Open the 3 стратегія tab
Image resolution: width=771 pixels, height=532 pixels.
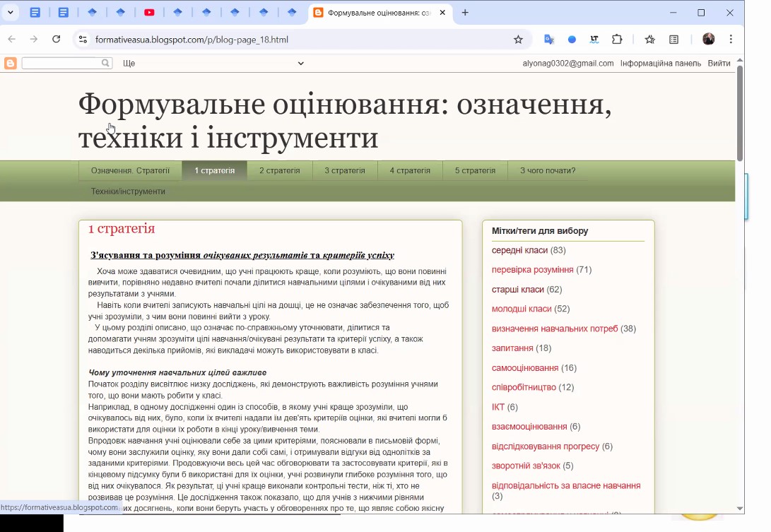(x=345, y=170)
